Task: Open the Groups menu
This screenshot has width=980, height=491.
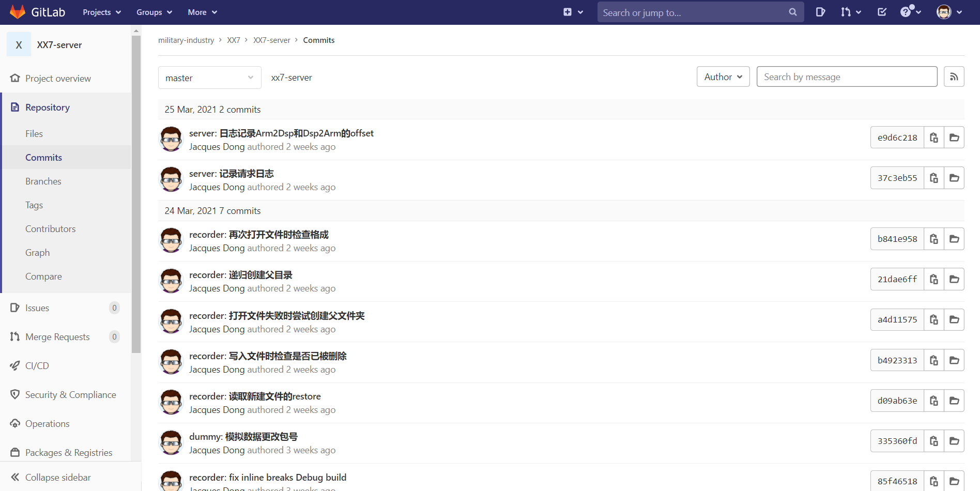Action: tap(154, 12)
